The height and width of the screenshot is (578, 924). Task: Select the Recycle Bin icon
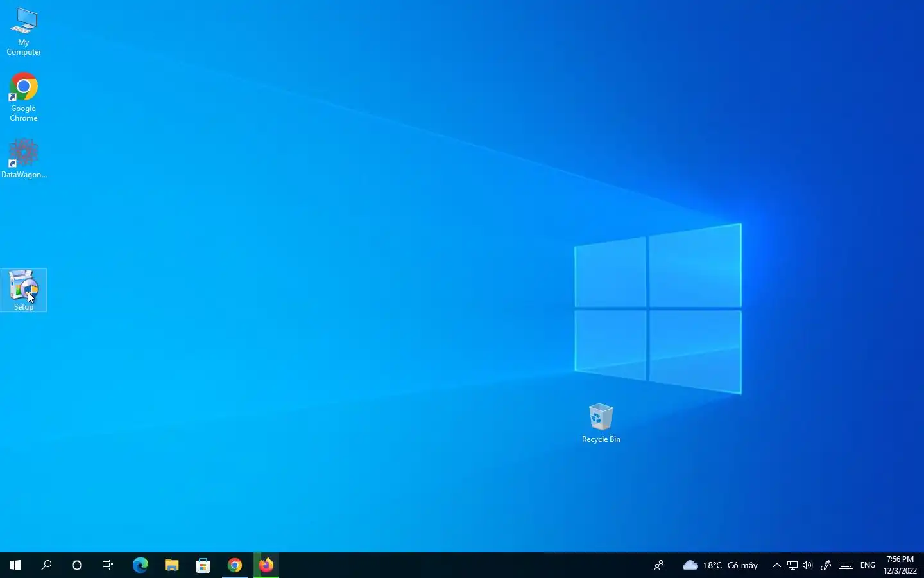pos(601,423)
